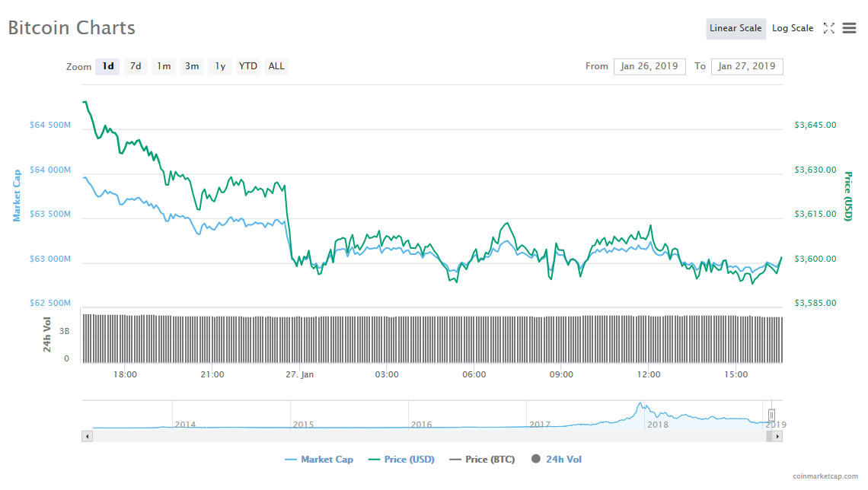Set zoom range to 1y
Image resolution: width=868 pixels, height=490 pixels.
[x=220, y=66]
